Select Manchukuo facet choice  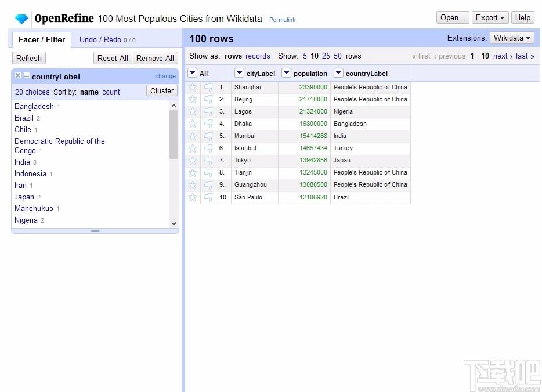pos(34,209)
